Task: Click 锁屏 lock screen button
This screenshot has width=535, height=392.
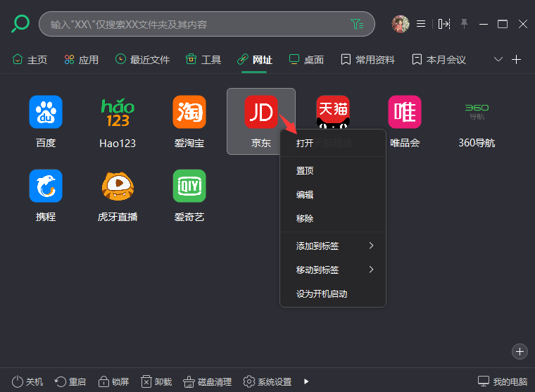Action: tap(113, 381)
